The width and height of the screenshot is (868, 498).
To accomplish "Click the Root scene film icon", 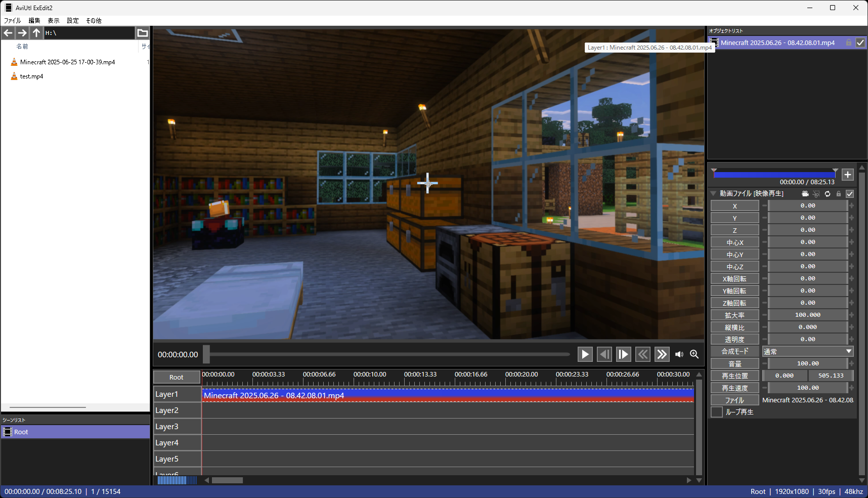I will tap(8, 432).
